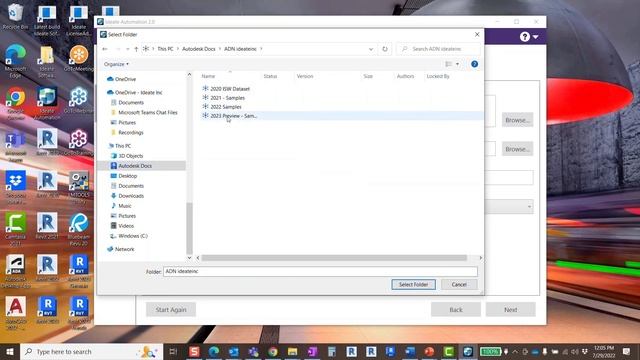Click Start Again in Ideate Automation

tap(171, 310)
